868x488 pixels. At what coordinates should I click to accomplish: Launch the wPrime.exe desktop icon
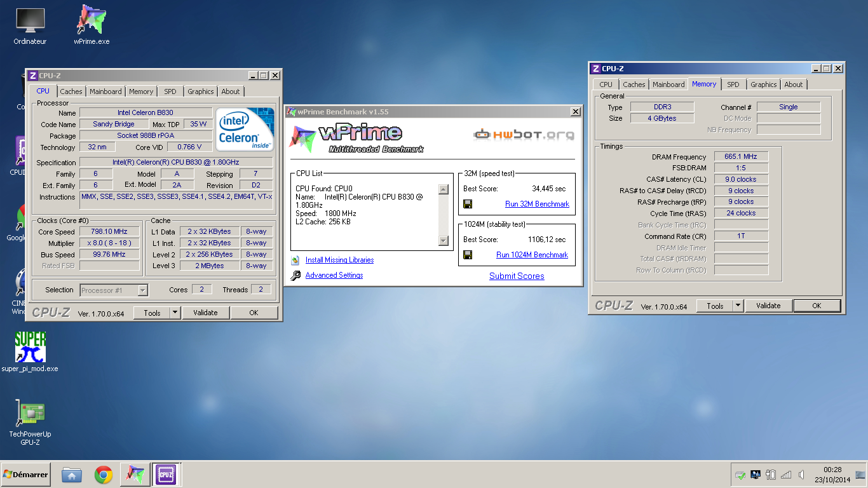pos(92,25)
